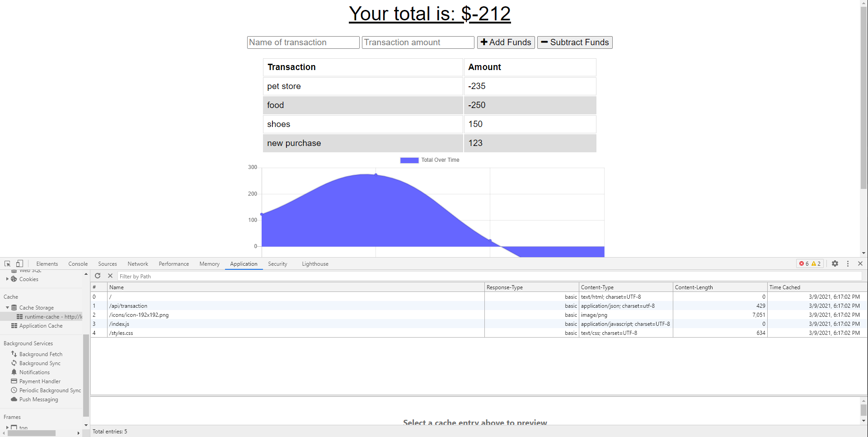868x437 pixels.
Task: Toggle the device toolbar icon
Action: (x=19, y=263)
